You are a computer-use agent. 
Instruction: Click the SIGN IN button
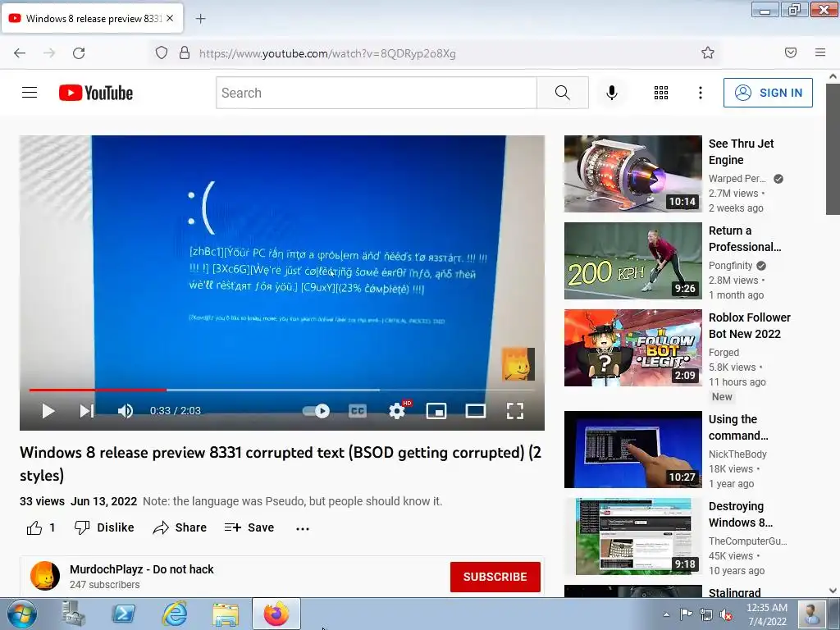coord(768,93)
